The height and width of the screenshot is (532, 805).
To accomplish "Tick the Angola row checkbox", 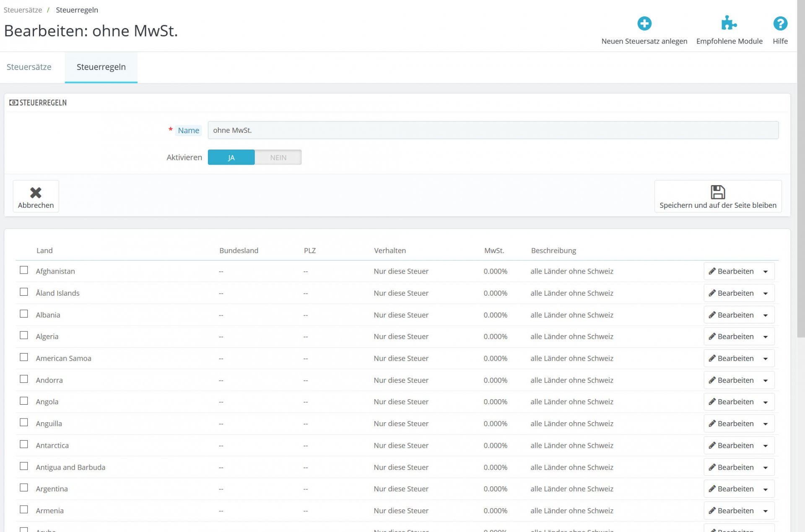I will point(24,401).
